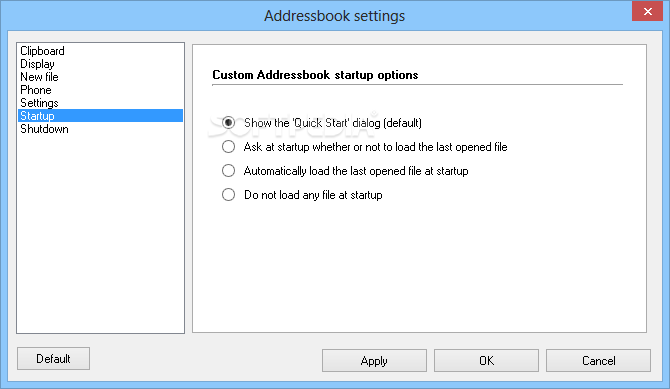This screenshot has height=389, width=670.
Task: Close the Addressbook settings window
Action: (x=647, y=11)
